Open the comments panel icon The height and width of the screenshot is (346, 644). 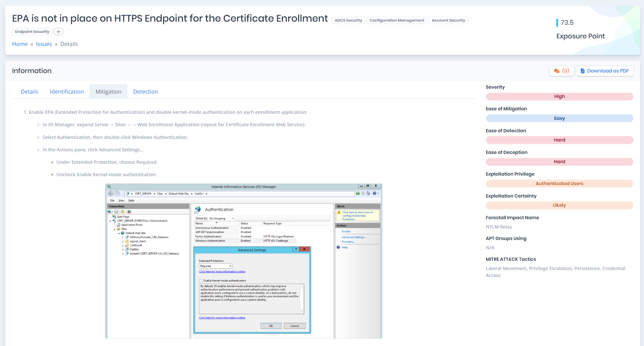(x=557, y=71)
